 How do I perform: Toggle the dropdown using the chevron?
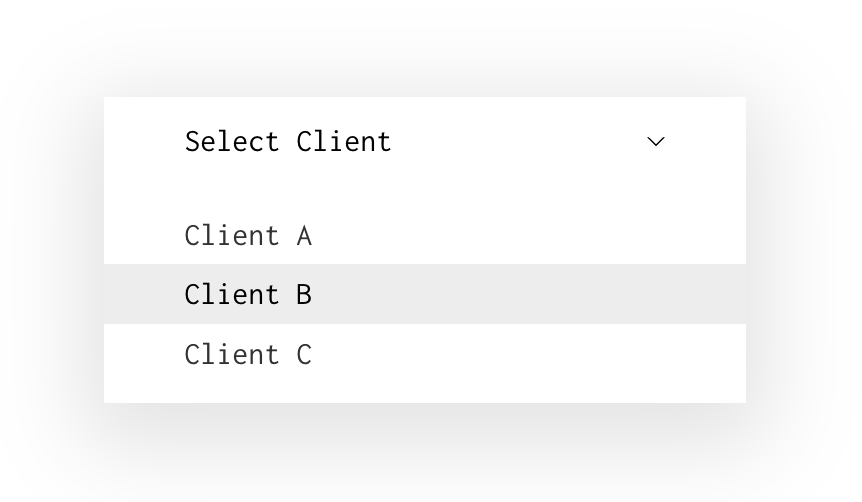tap(656, 142)
